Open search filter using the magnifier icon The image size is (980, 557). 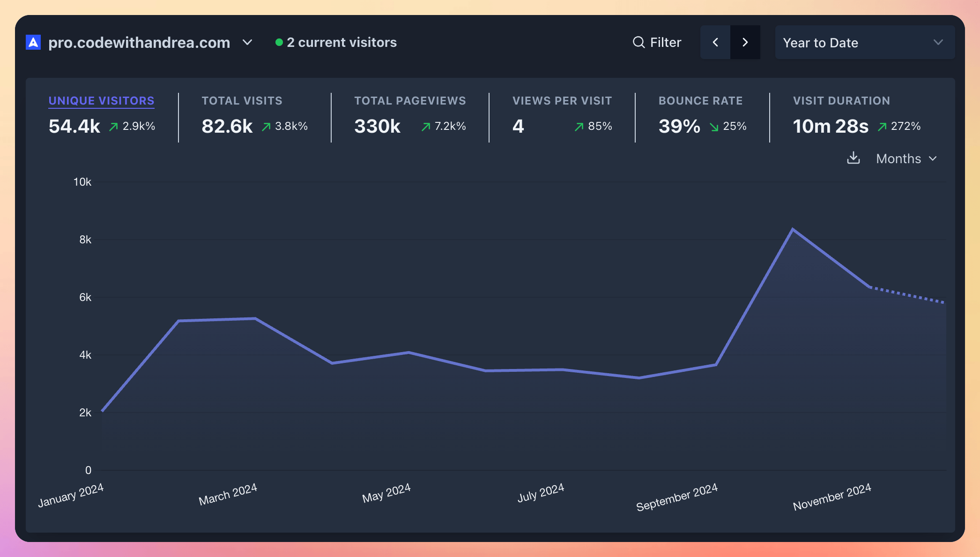(x=638, y=42)
